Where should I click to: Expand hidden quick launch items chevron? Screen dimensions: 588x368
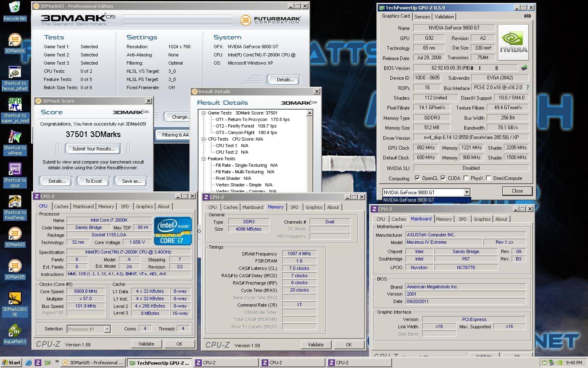(57, 362)
